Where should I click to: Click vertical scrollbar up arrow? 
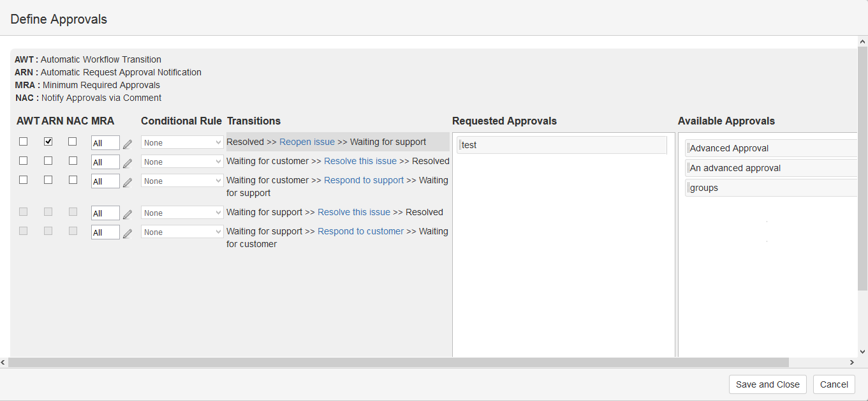pyautogui.click(x=862, y=42)
